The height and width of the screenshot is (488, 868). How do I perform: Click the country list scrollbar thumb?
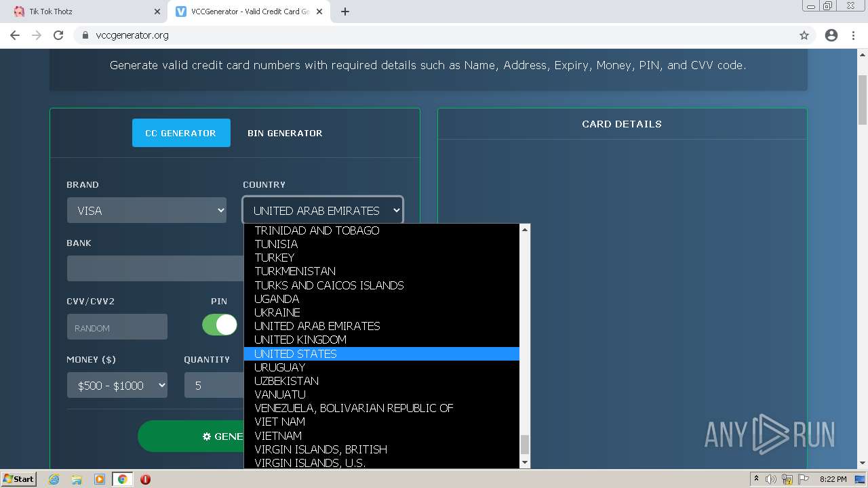click(524, 445)
